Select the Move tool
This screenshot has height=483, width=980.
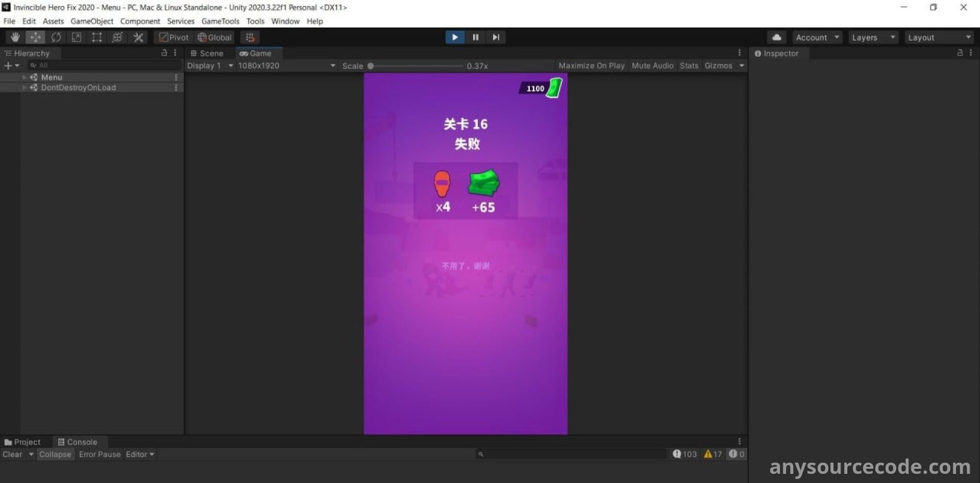36,37
